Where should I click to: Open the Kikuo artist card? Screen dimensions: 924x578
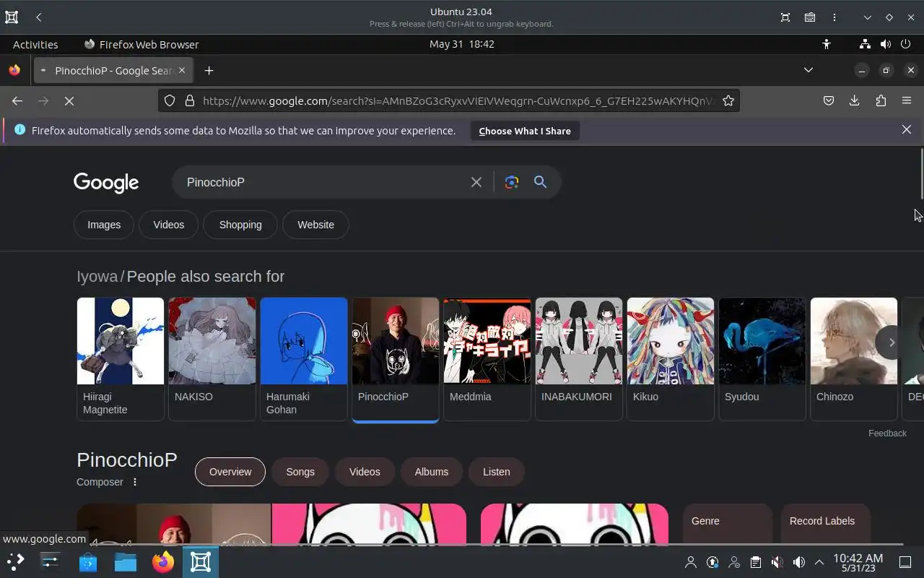(x=671, y=359)
